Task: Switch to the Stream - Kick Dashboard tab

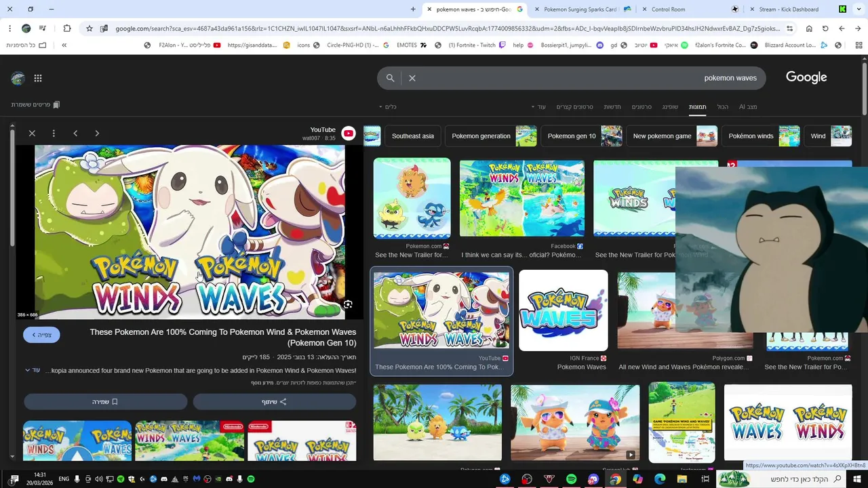Action: pyautogui.click(x=797, y=9)
